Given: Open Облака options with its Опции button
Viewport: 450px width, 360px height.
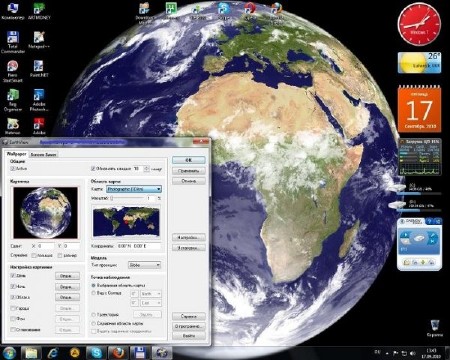Looking at the screenshot, I should 67,297.
